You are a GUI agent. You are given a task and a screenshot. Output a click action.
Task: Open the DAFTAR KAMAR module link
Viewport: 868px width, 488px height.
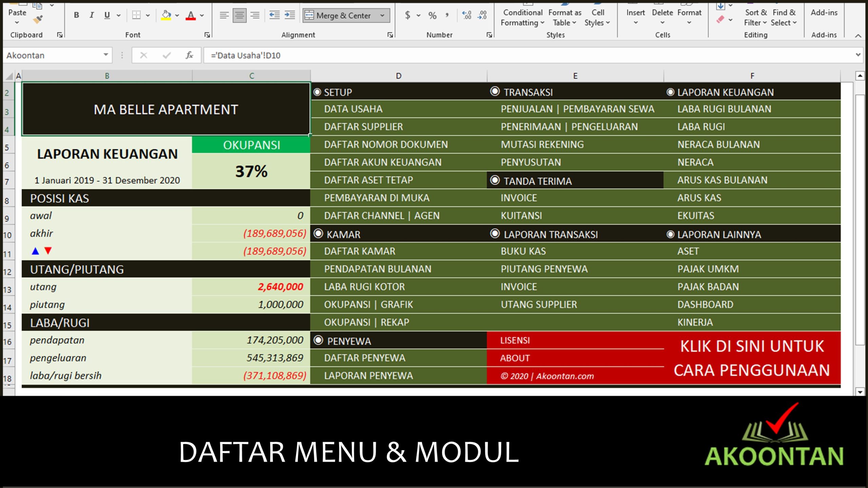(359, 251)
